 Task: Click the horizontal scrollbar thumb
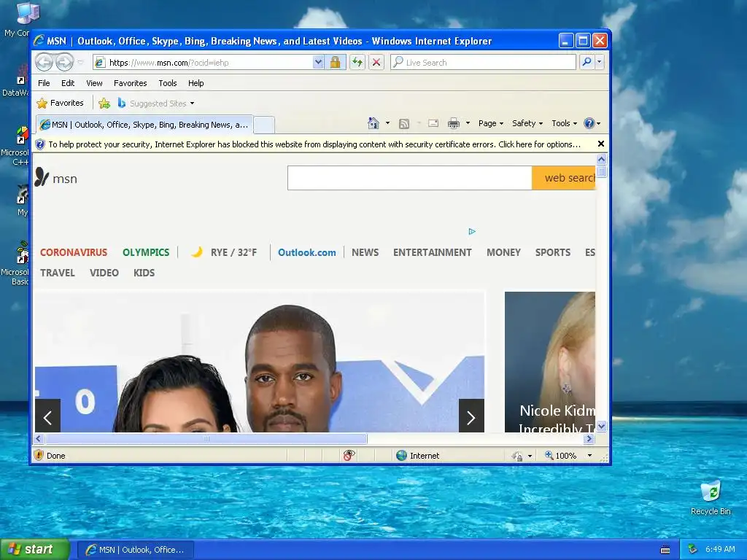[x=206, y=438]
